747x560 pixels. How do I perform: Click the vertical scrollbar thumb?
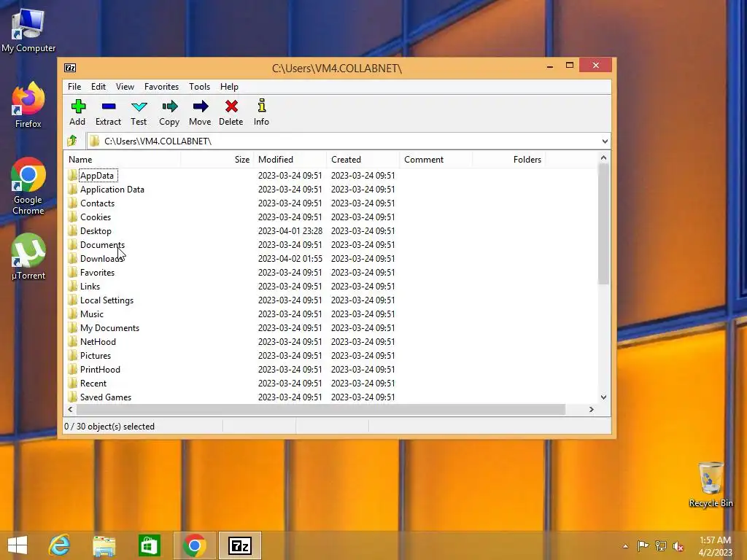603,224
